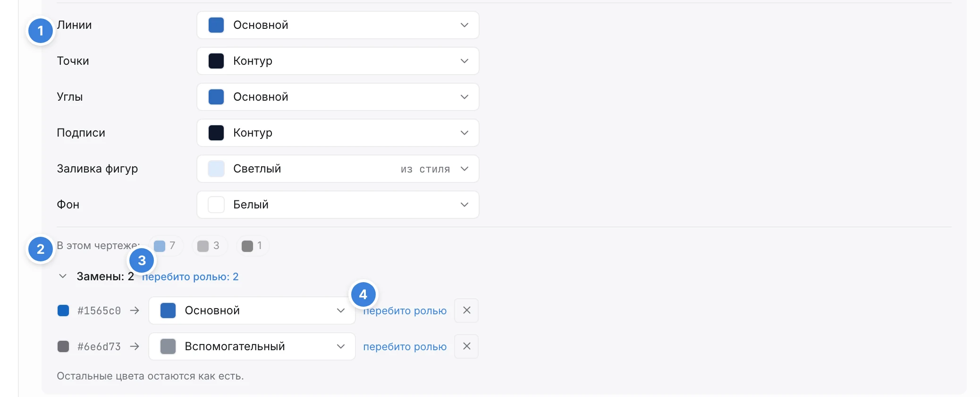
Task: Remove the #1565c0 replacement row
Action: (x=466, y=311)
